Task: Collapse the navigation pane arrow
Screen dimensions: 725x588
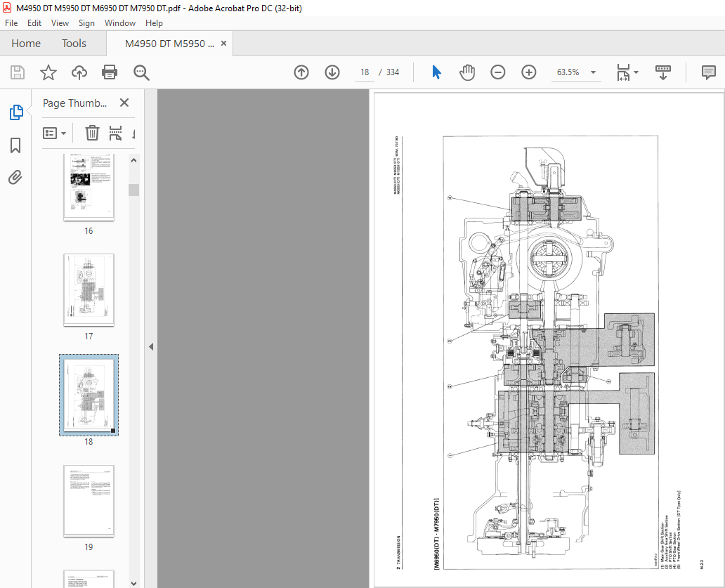Action: click(151, 347)
